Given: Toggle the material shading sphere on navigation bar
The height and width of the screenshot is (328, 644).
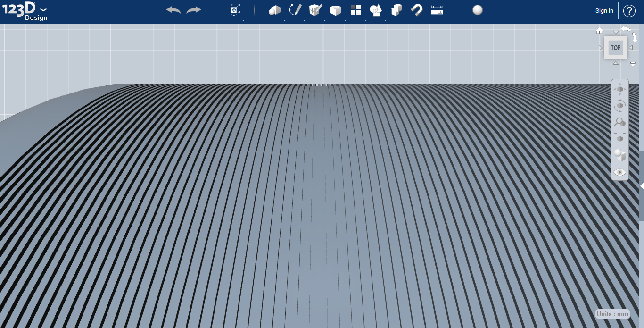Looking at the screenshot, I should tap(619, 155).
